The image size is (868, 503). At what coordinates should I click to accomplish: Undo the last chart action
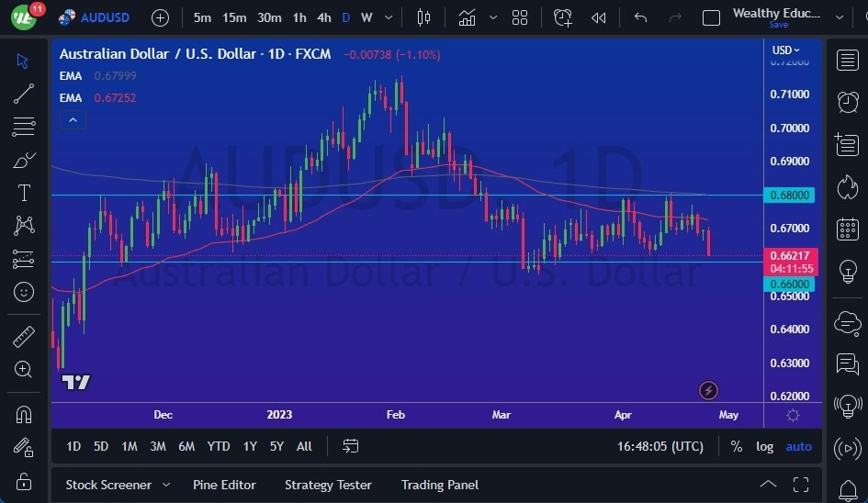click(x=640, y=17)
